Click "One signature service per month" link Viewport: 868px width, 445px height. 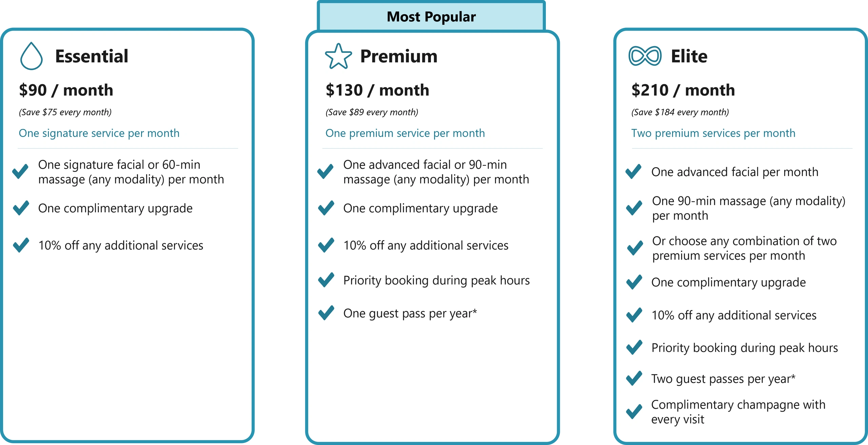(x=99, y=133)
